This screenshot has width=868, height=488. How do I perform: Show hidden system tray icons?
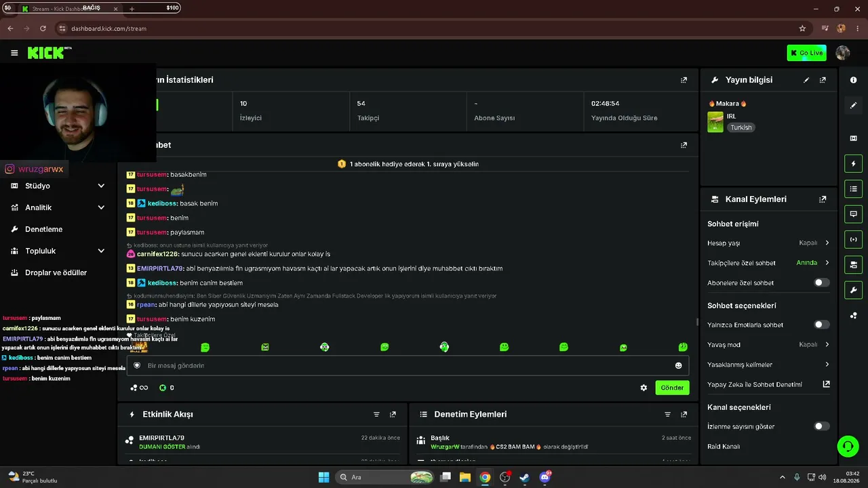[782, 477]
